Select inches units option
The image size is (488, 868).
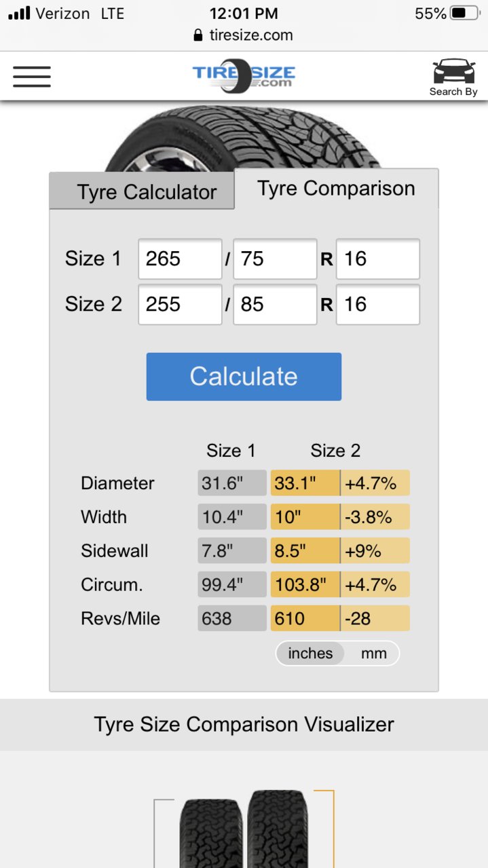pos(310,654)
